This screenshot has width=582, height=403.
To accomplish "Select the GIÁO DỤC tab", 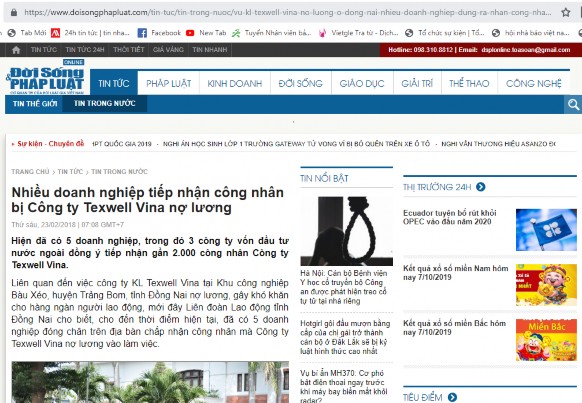I will tap(362, 83).
